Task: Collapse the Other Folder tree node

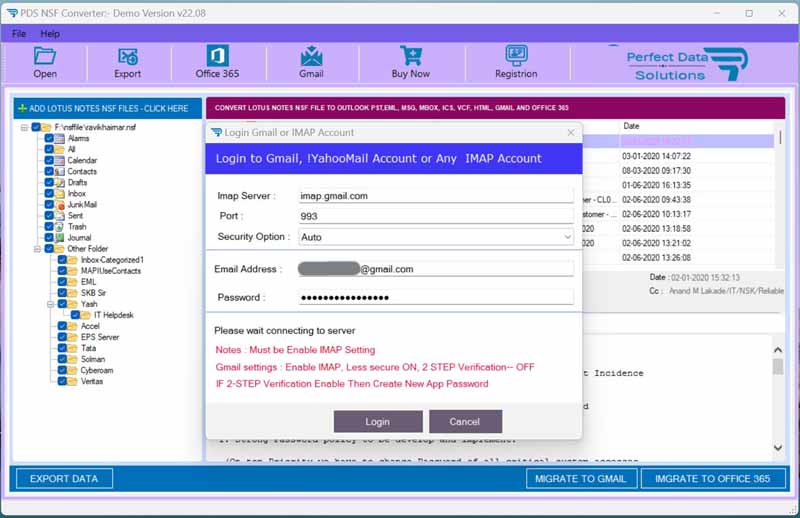Action: [x=37, y=249]
